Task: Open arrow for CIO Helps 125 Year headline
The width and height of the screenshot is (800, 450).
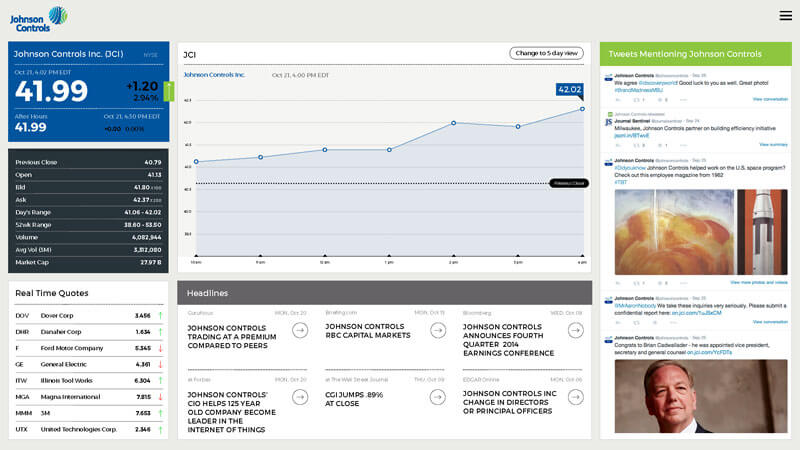Action: coord(300,397)
